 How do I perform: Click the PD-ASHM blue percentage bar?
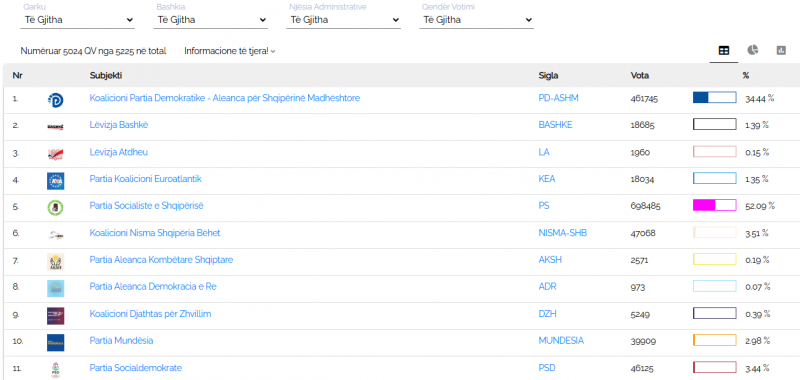click(x=714, y=97)
